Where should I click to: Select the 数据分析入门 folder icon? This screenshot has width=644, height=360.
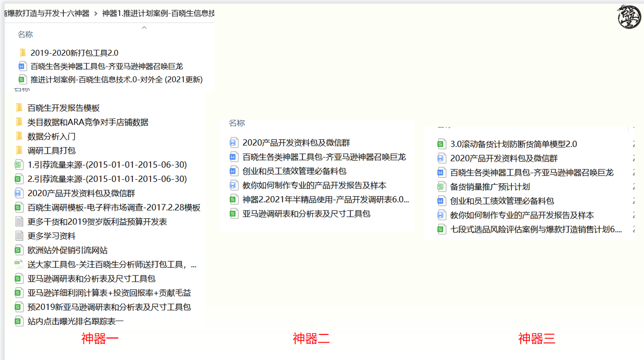tap(19, 136)
